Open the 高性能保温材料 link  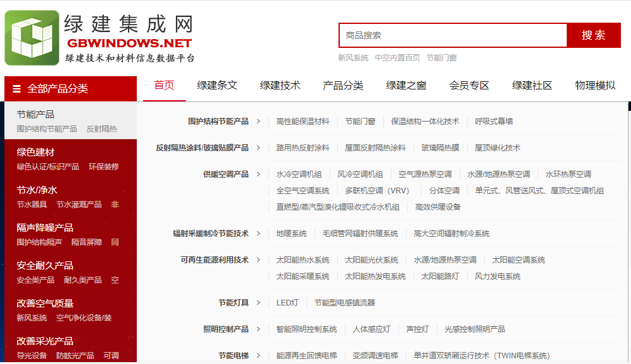303,122
